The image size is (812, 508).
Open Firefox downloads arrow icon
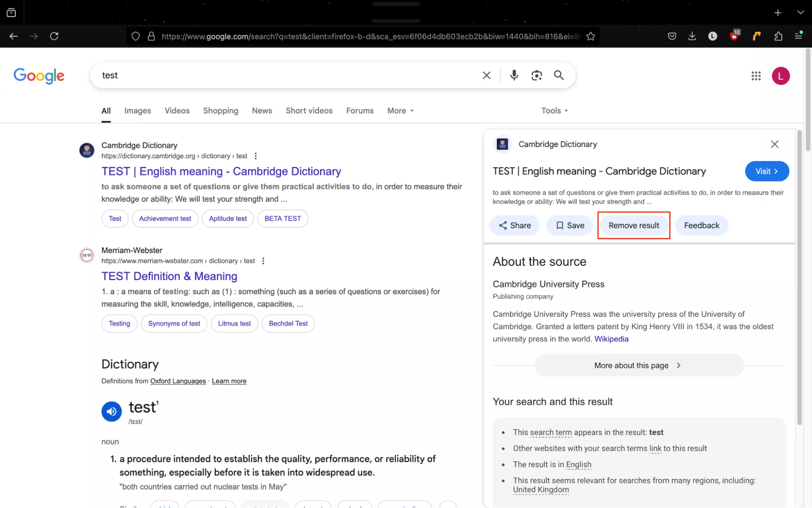692,36
